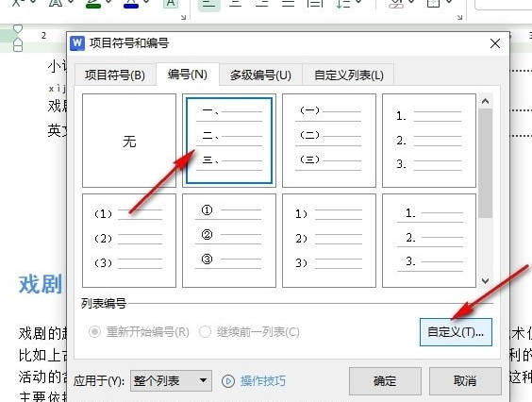The height and width of the screenshot is (402, 532).
Task: Select the circled ①②③ numbering style
Action: [x=229, y=241]
